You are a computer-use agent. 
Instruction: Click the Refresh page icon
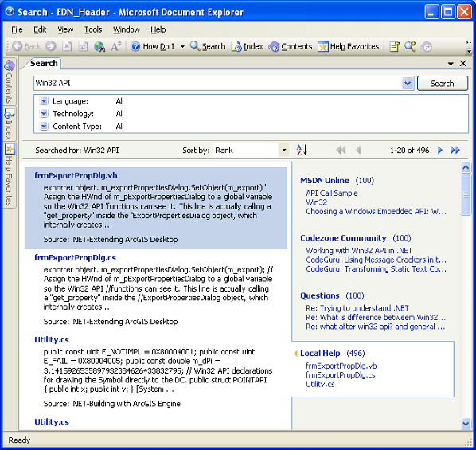point(83,46)
